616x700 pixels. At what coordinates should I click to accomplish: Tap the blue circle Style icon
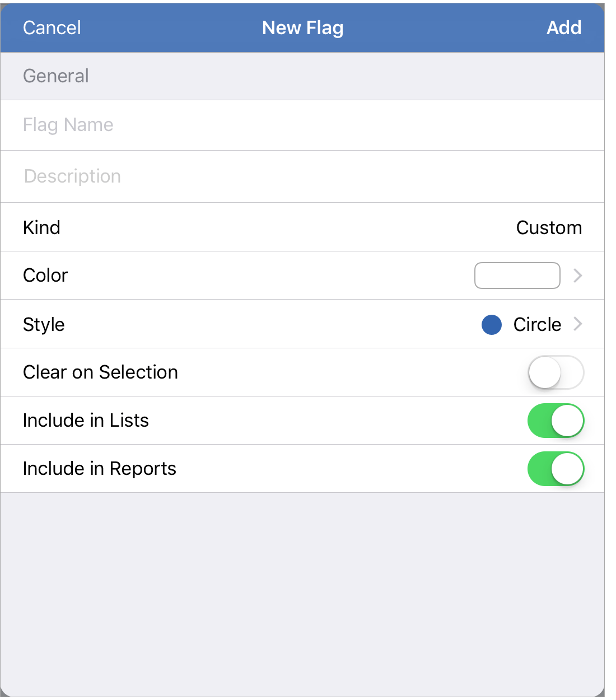[491, 325]
